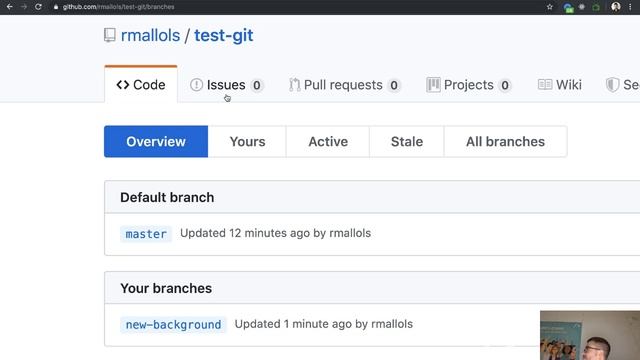640x360 pixels.
Task: Click the Projects count badge
Action: coord(505,85)
